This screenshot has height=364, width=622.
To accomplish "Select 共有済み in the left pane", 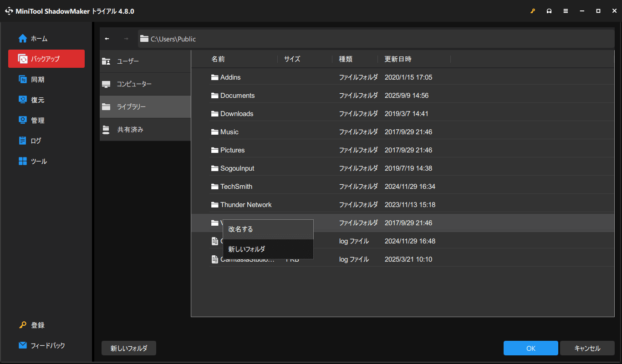I will click(145, 130).
